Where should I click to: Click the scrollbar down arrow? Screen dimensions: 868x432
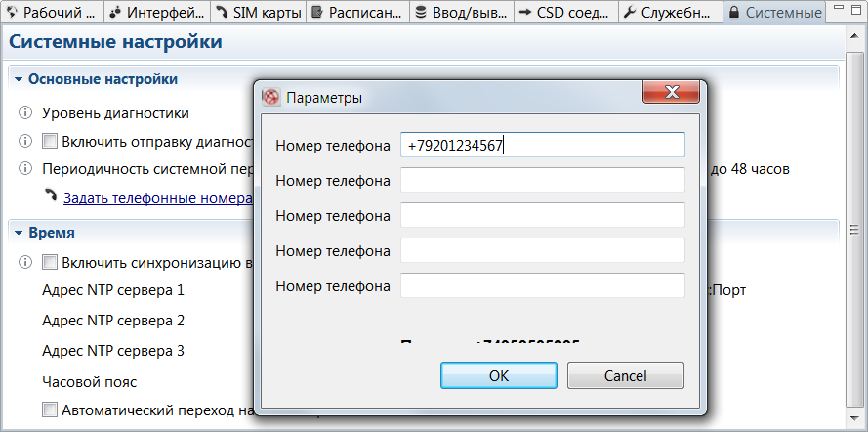pos(854,418)
